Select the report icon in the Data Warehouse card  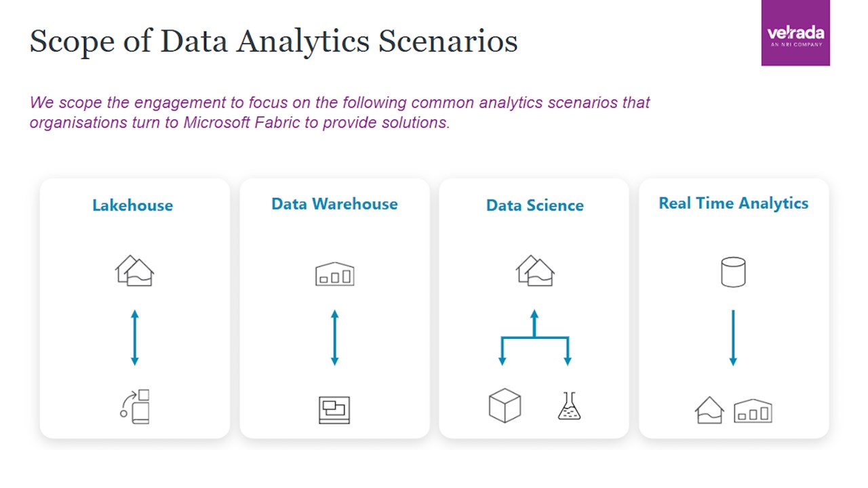(334, 410)
